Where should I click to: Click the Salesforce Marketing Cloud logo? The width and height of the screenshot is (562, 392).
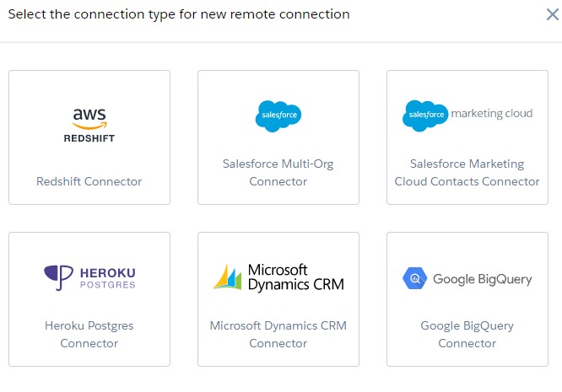467,115
